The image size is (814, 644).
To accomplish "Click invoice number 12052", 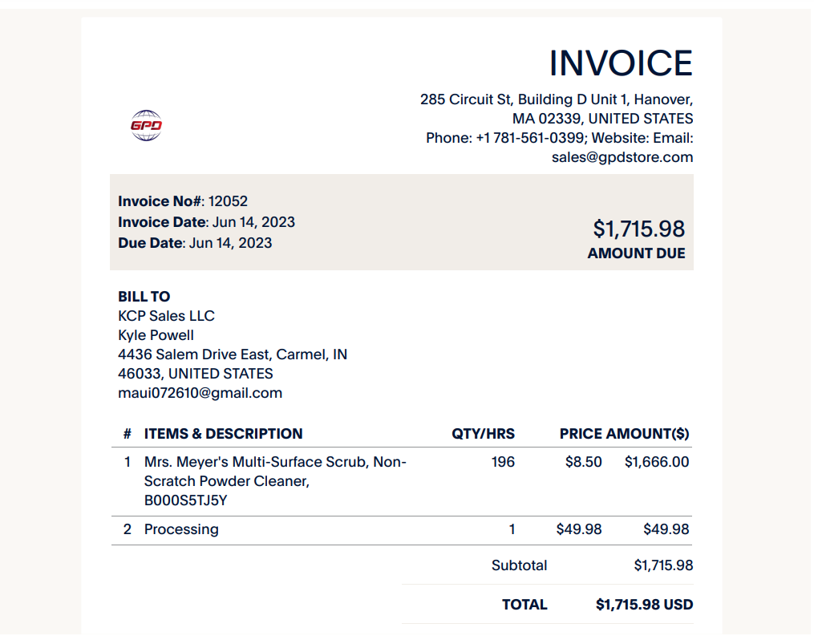I will (228, 201).
